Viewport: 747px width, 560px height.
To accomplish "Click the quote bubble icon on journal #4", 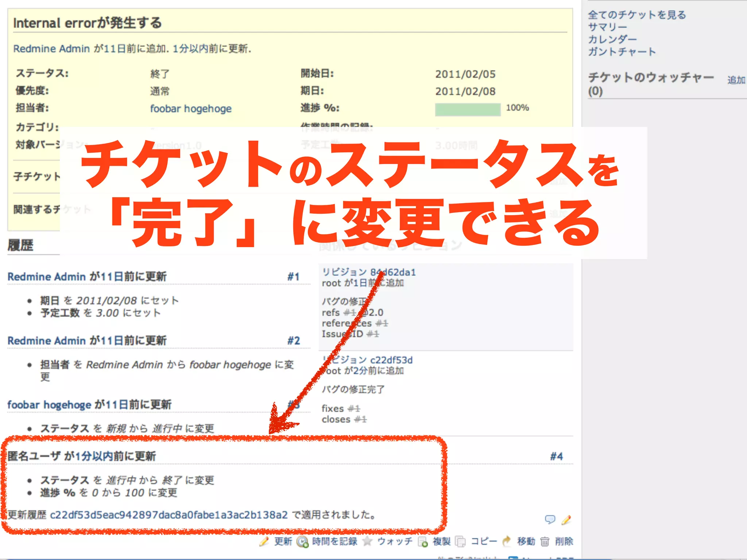I will coord(550,519).
